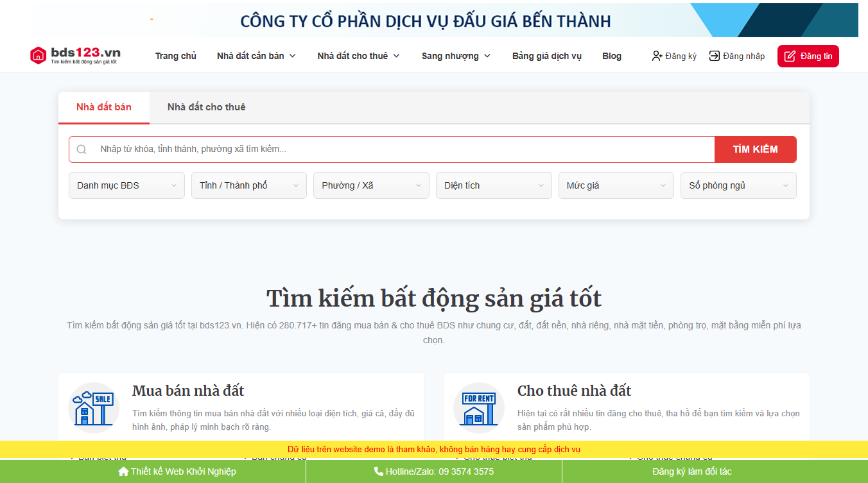Click the Mua bán nhà đất house SALE icon
Viewport: 868px width, 483px height.
[x=93, y=407]
